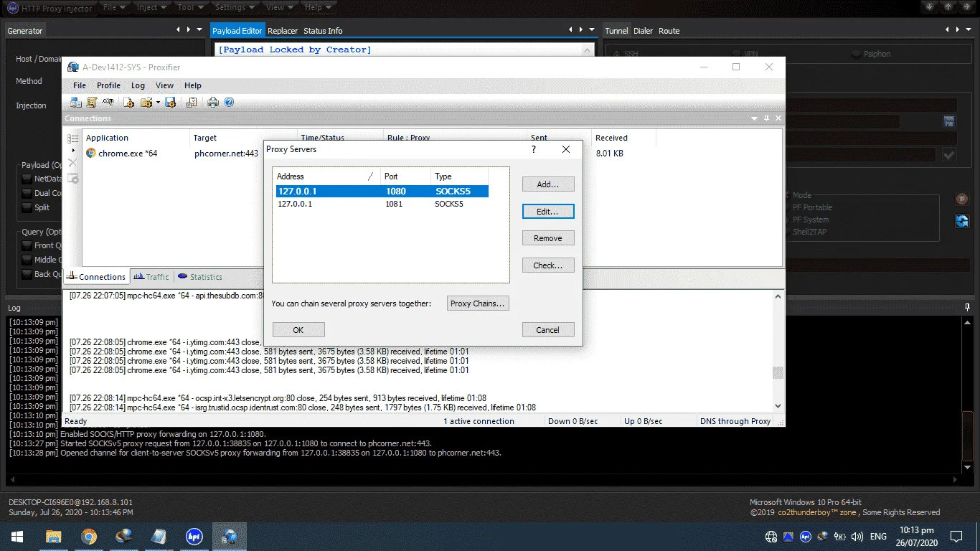
Task: Open Google Chrome from the taskbar
Action: [x=88, y=537]
